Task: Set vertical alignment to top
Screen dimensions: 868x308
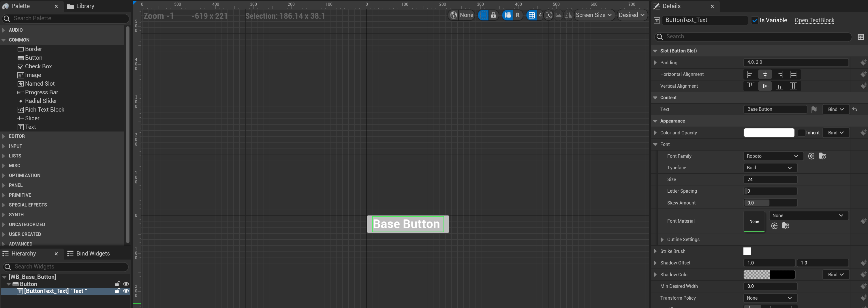Action: click(x=750, y=86)
